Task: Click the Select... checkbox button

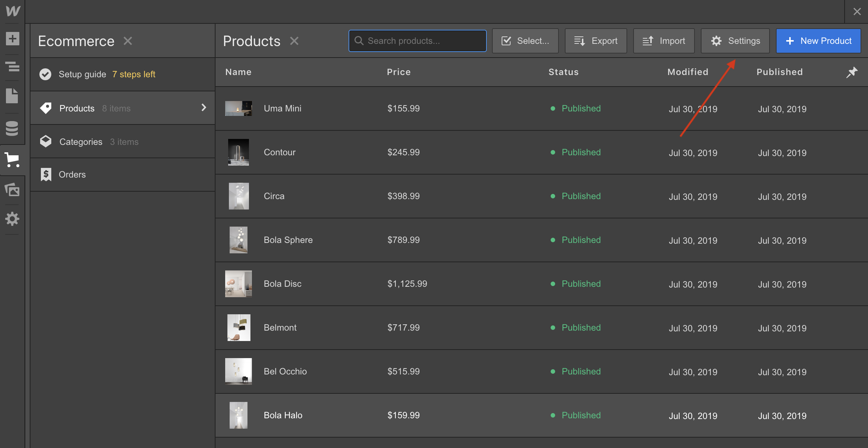Action: [x=525, y=41]
